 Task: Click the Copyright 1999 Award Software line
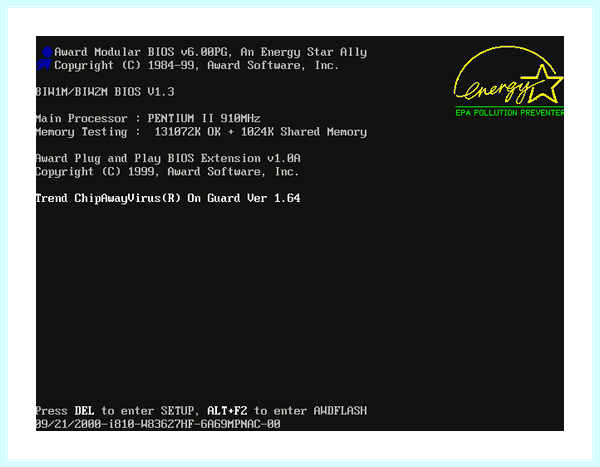pos(167,172)
